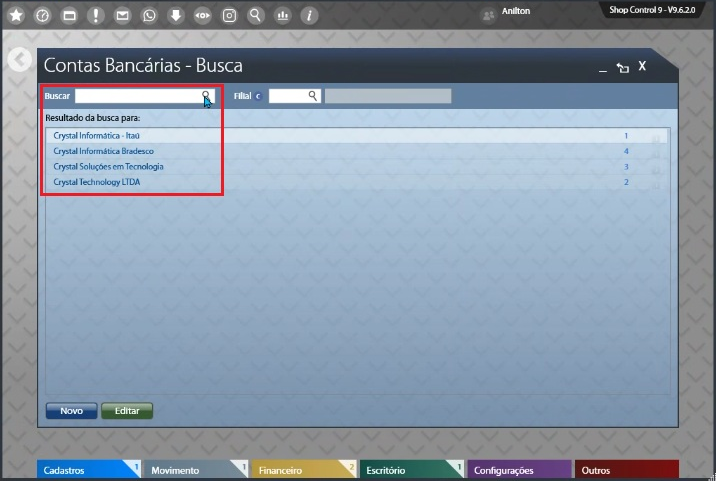Click the magnifier icon in top toolbar
Image resolution: width=716 pixels, height=487 pixels.
[x=256, y=16]
